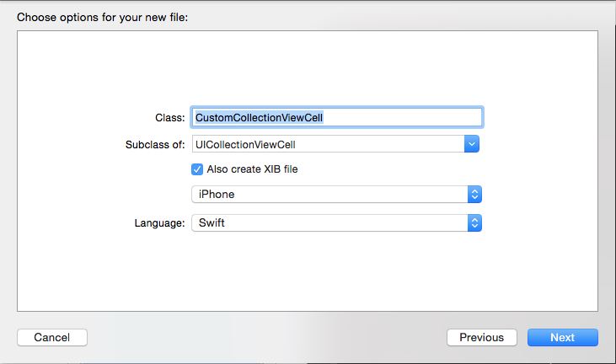This screenshot has width=616, height=364.
Task: Click the 'Class:' field label
Action: pos(169,118)
